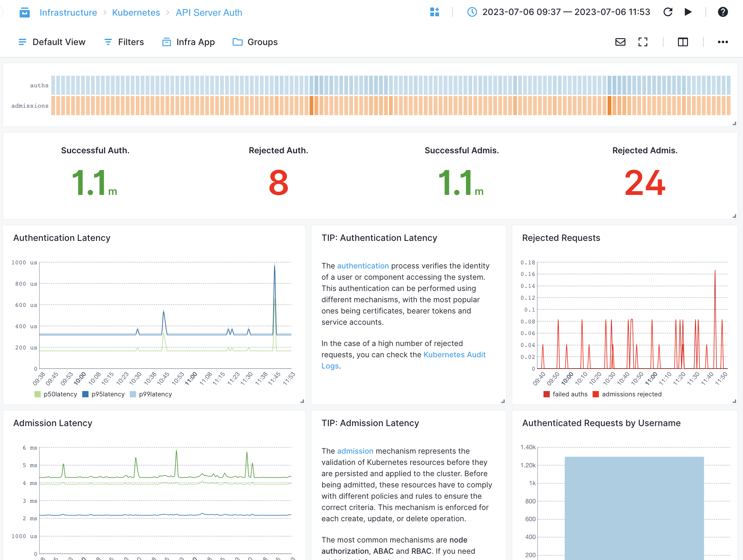Select the 2023-07-06 time range text
743x560 pixels.
(566, 12)
